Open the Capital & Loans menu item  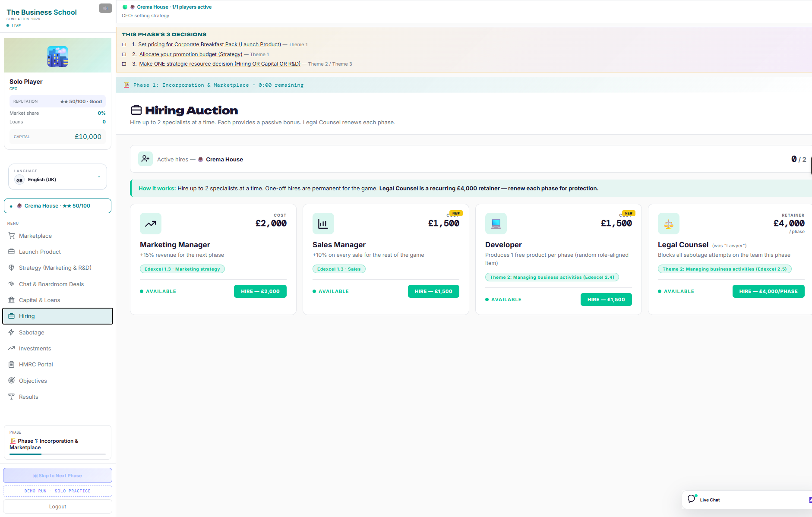pos(57,300)
